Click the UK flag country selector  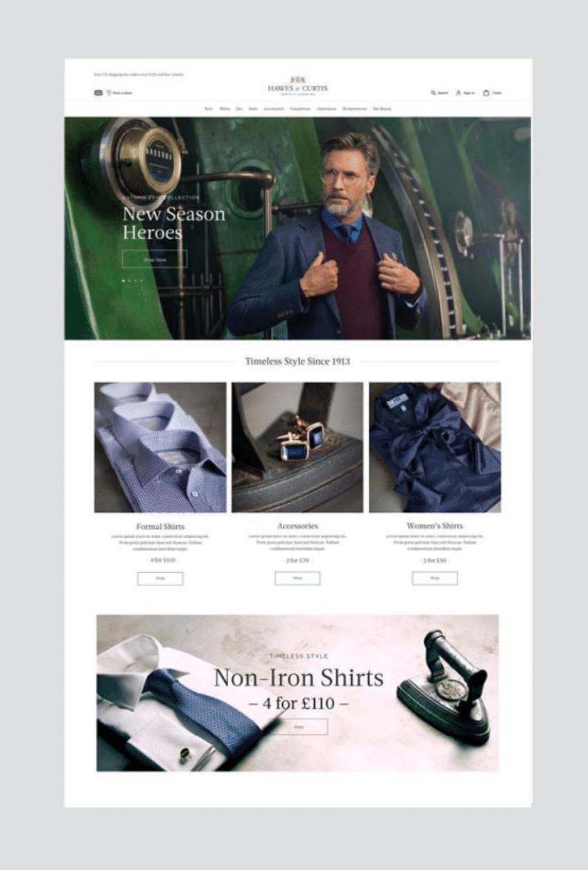point(98,93)
